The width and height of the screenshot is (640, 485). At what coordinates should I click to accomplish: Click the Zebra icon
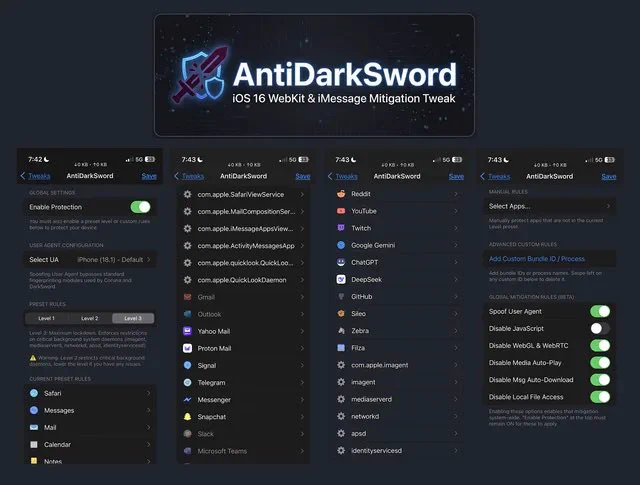point(341,331)
